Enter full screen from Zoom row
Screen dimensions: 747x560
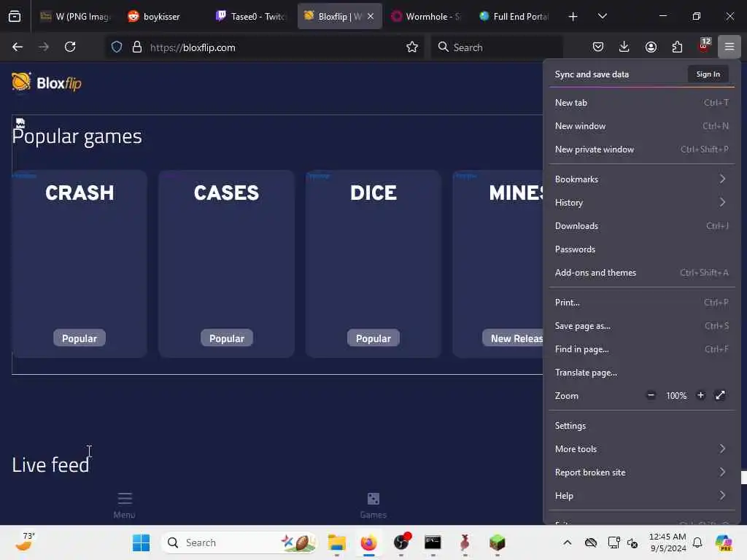coord(720,395)
